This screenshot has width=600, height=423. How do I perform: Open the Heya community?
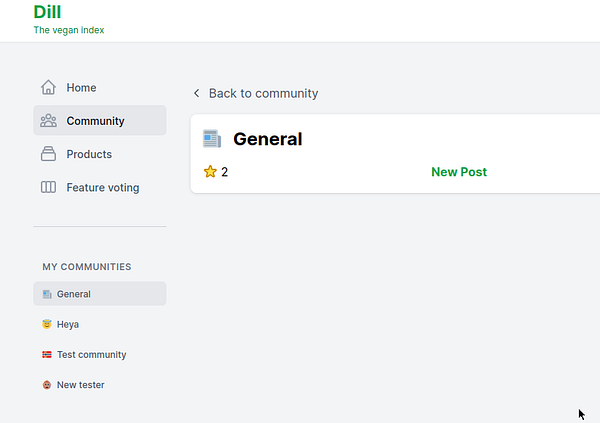pos(68,324)
